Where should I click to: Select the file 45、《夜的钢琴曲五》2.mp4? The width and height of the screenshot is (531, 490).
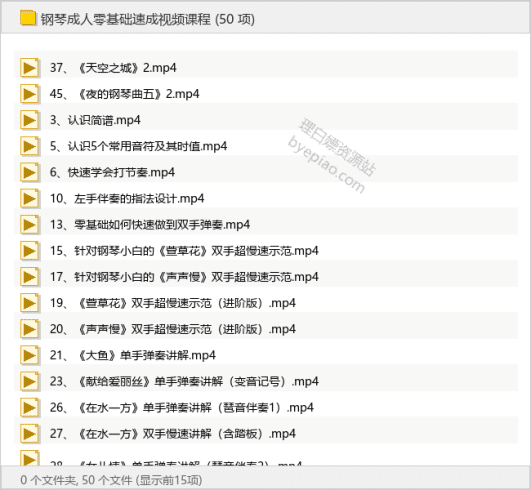tap(125, 94)
